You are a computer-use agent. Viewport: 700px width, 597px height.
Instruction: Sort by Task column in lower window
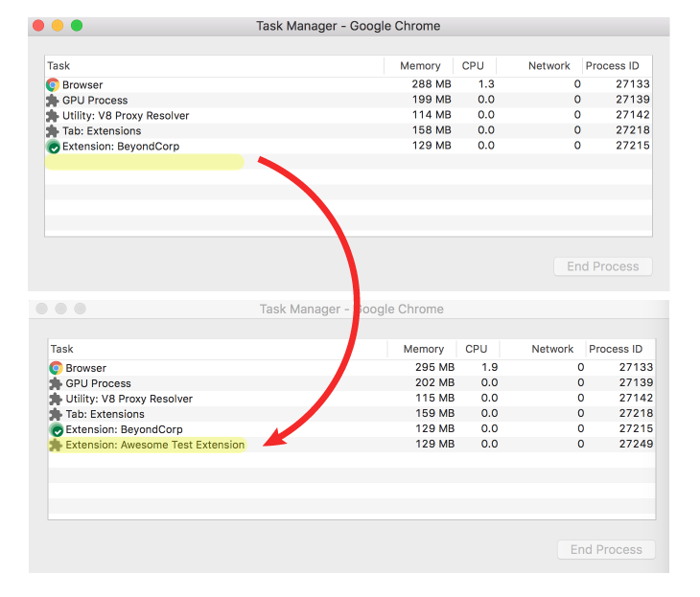pyautogui.click(x=218, y=349)
